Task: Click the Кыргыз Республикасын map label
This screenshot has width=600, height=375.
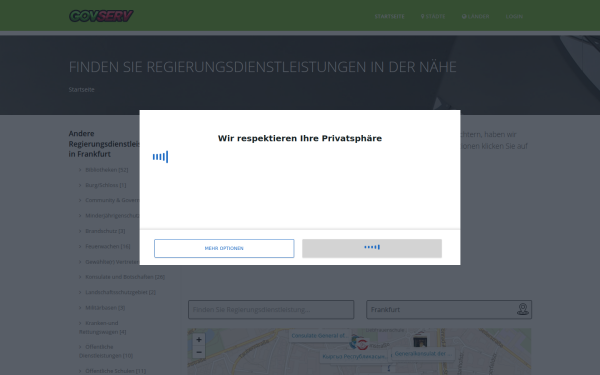Action: (354, 357)
